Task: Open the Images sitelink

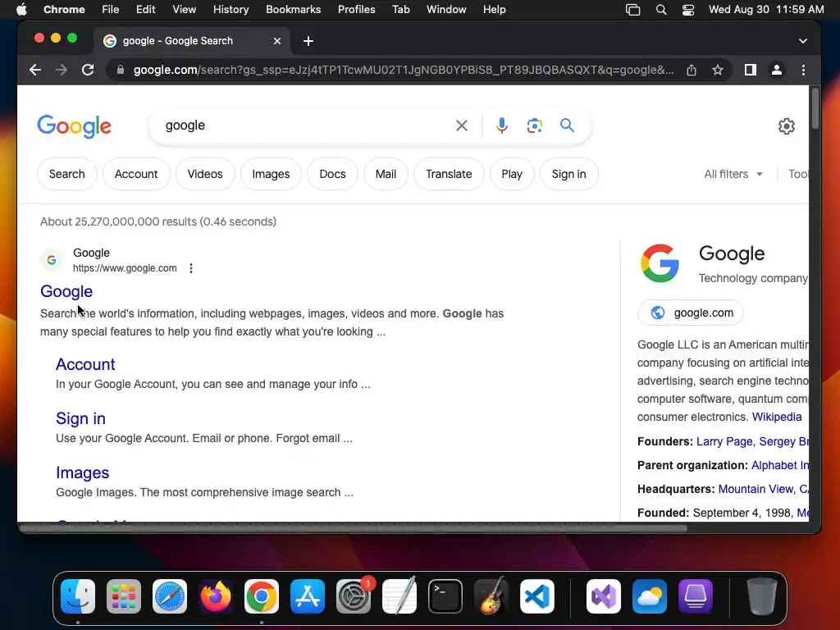Action: click(83, 472)
